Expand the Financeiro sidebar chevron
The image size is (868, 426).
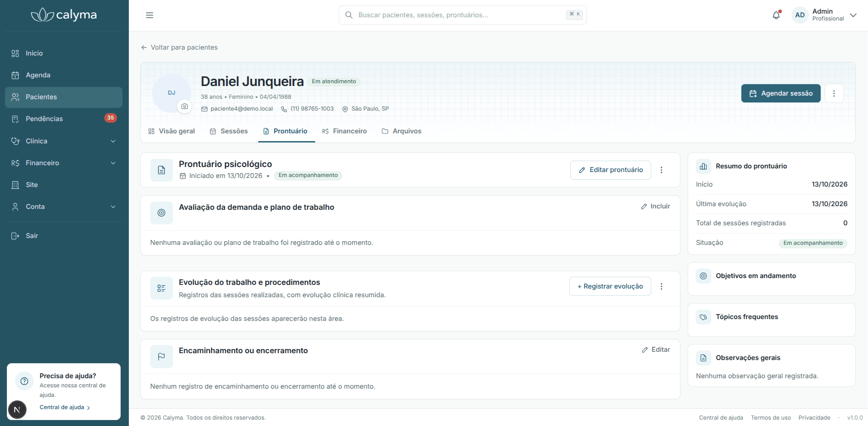113,163
